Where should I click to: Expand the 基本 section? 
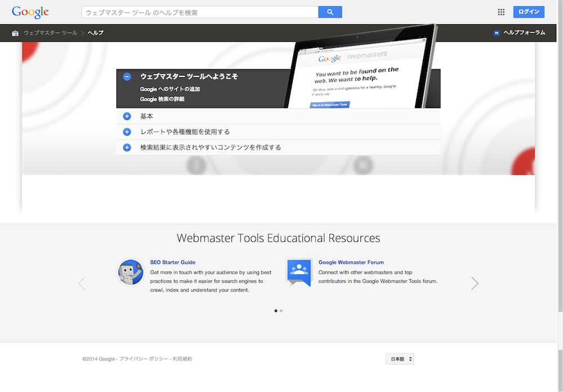click(x=127, y=117)
